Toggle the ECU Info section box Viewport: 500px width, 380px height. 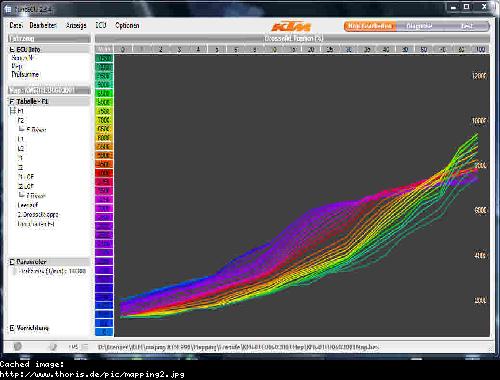tap(12, 50)
